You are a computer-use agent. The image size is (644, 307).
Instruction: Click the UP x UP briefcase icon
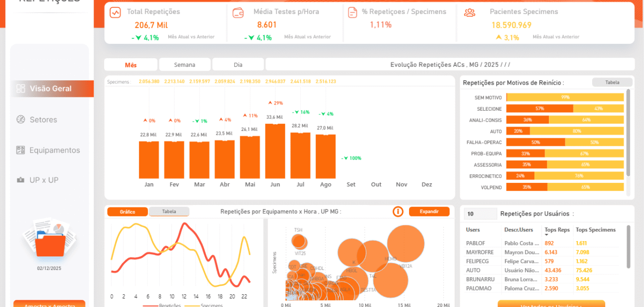[x=21, y=180]
